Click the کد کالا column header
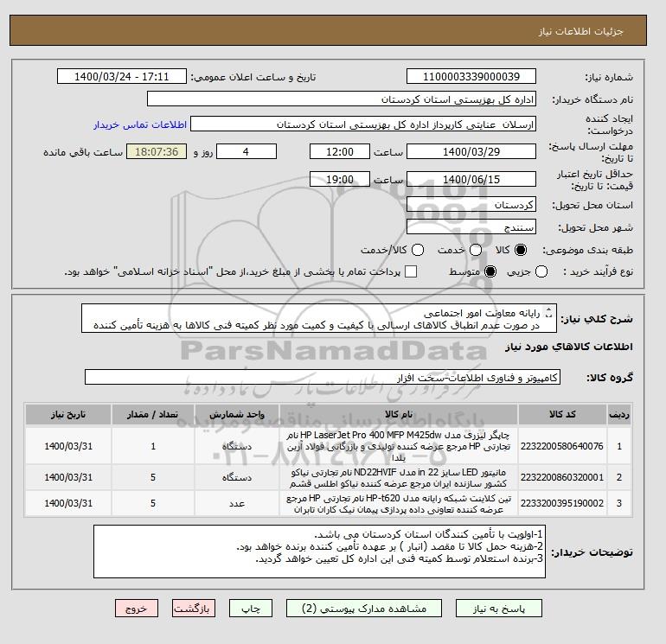Screen dimensions: 666x644 click(x=562, y=414)
